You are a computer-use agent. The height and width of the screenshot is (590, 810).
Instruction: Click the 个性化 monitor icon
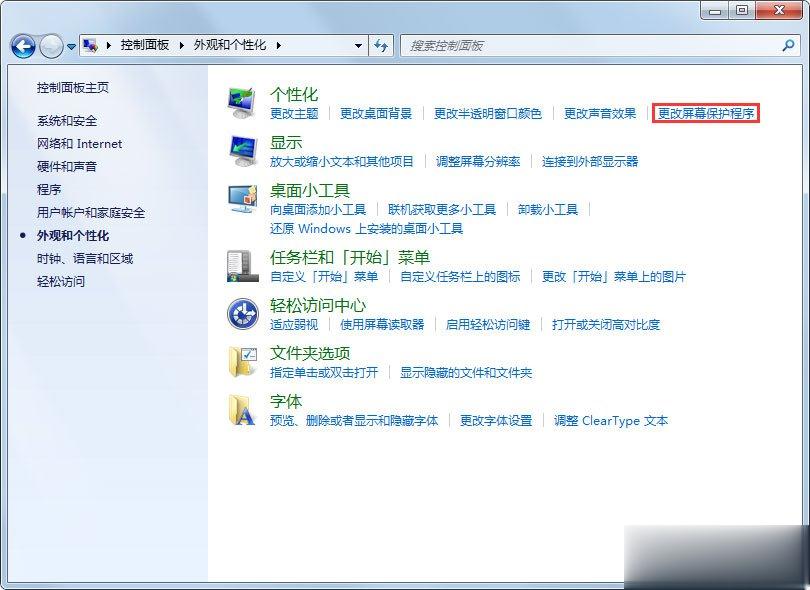[x=242, y=103]
